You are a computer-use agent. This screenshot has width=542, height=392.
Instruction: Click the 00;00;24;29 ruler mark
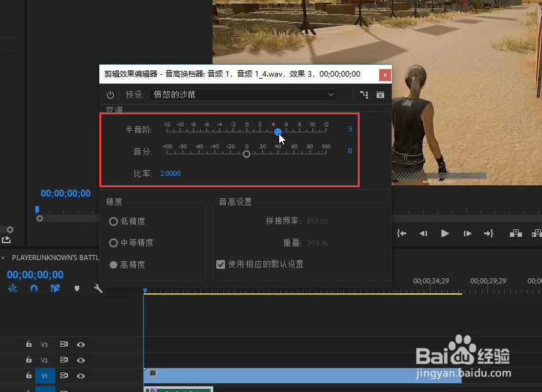pyautogui.click(x=431, y=281)
